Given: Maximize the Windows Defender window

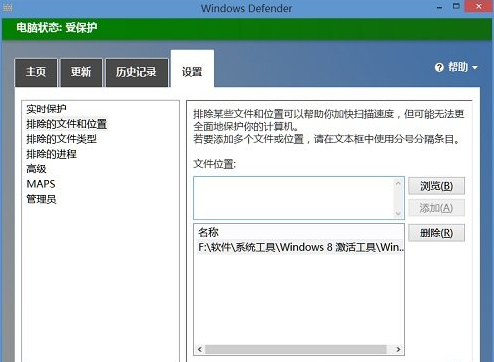Looking at the screenshot, I should [x=456, y=6].
